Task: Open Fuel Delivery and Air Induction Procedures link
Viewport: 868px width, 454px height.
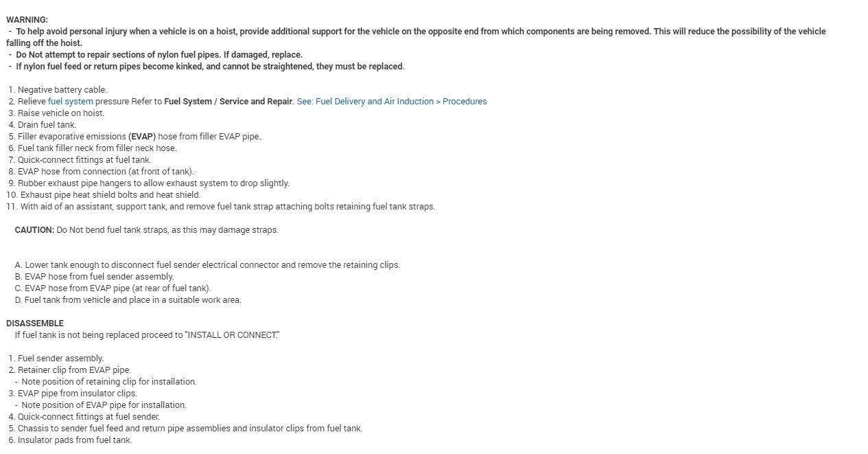Action: (391, 102)
